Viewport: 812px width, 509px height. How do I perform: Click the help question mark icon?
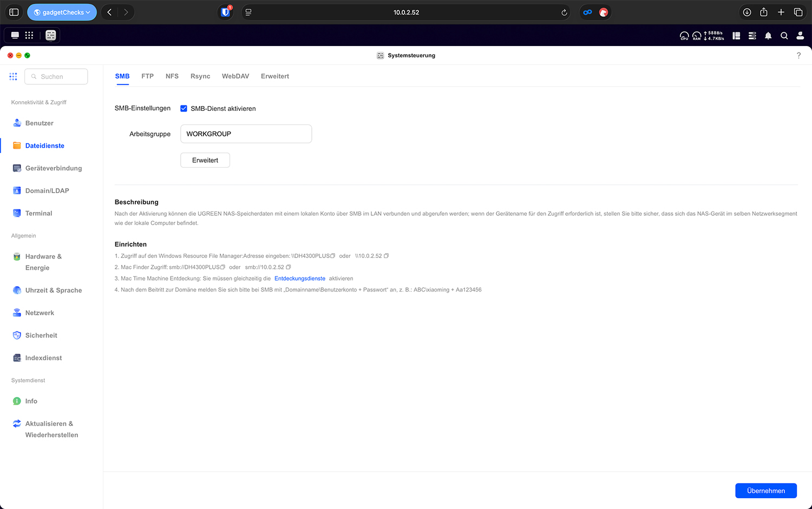[798, 55]
